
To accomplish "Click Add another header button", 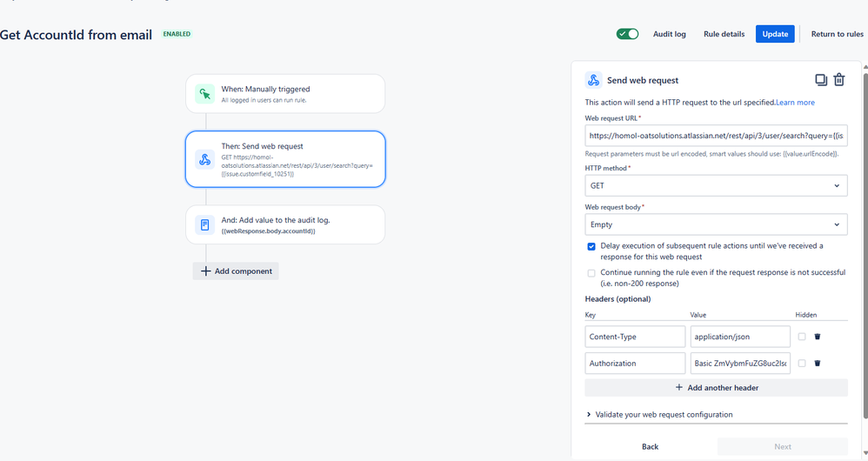I will tap(716, 387).
